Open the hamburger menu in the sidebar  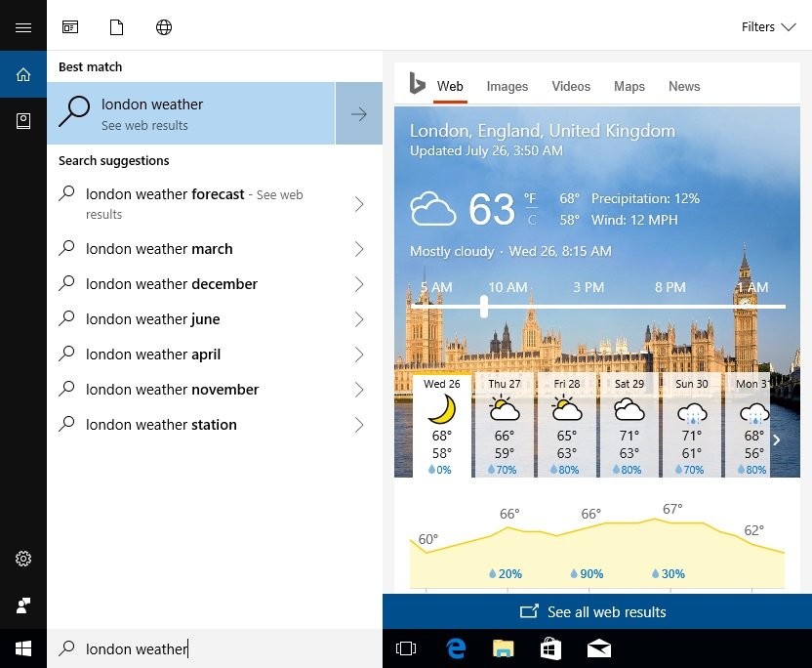click(23, 27)
